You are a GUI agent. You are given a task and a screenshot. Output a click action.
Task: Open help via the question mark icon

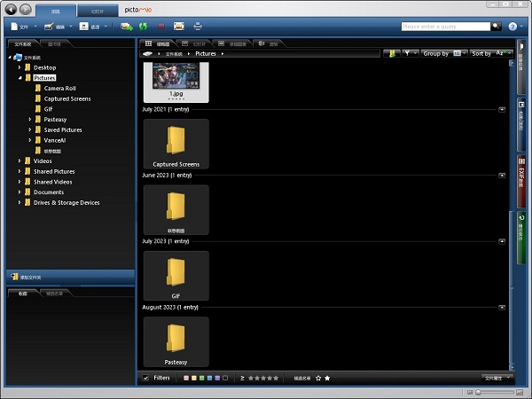512,27
